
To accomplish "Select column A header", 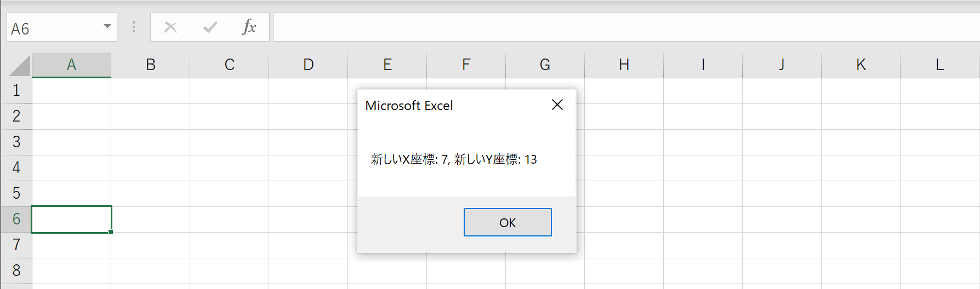I will (x=71, y=65).
